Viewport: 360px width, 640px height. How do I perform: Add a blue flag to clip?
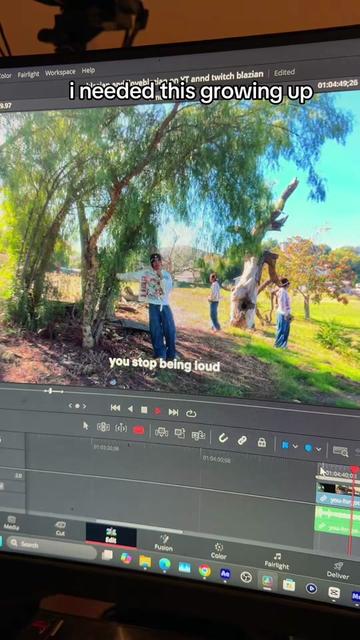point(285,445)
